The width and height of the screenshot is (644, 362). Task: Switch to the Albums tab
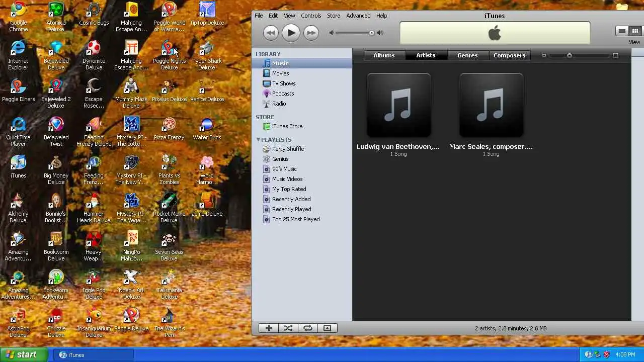(384, 55)
